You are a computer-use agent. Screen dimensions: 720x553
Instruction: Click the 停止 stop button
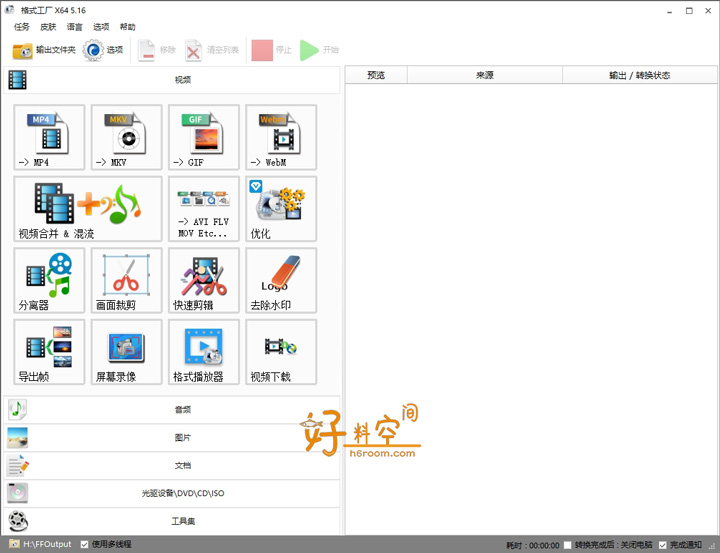(x=271, y=50)
